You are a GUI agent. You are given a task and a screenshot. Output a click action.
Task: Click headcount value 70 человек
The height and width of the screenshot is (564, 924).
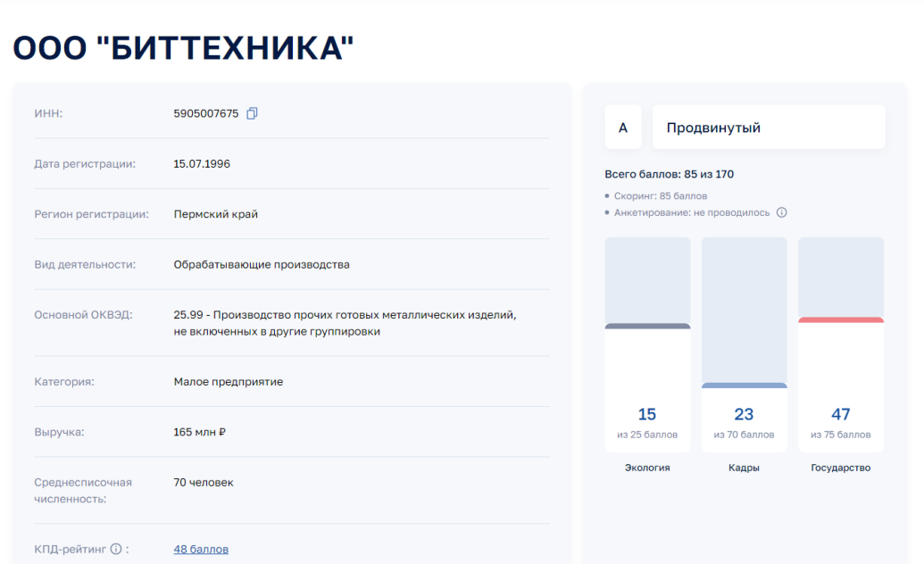point(204,482)
